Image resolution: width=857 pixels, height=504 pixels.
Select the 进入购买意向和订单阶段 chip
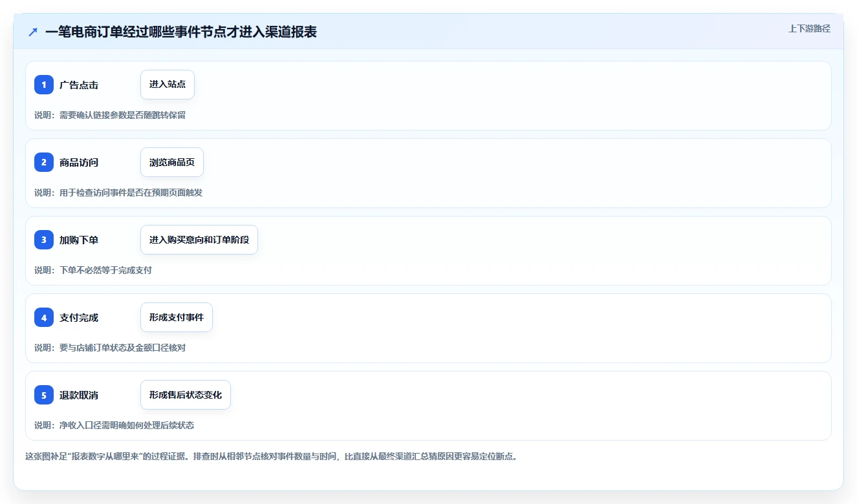[x=199, y=240]
